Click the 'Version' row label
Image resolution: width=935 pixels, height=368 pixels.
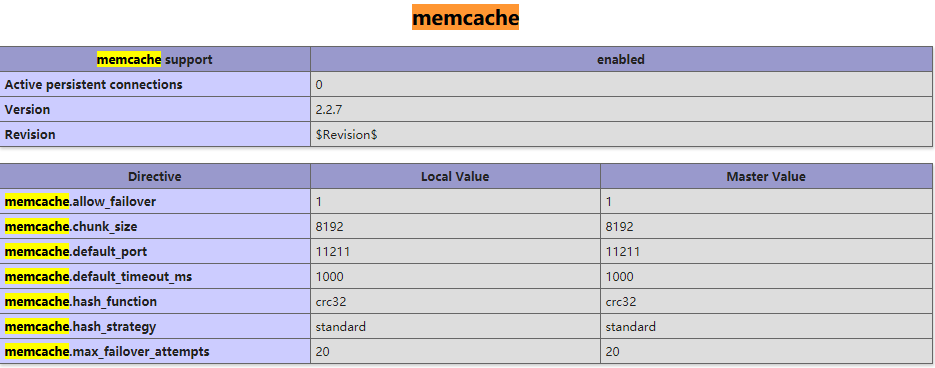(x=27, y=110)
